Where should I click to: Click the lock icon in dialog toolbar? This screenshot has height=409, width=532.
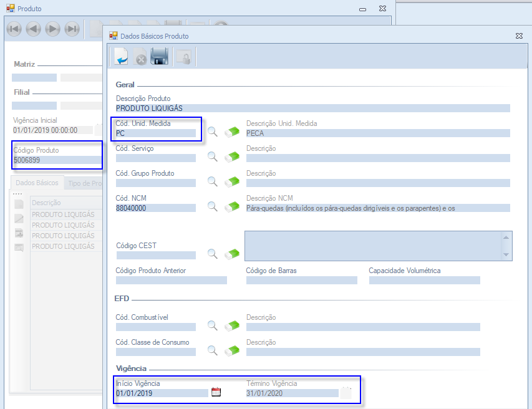[x=183, y=58]
